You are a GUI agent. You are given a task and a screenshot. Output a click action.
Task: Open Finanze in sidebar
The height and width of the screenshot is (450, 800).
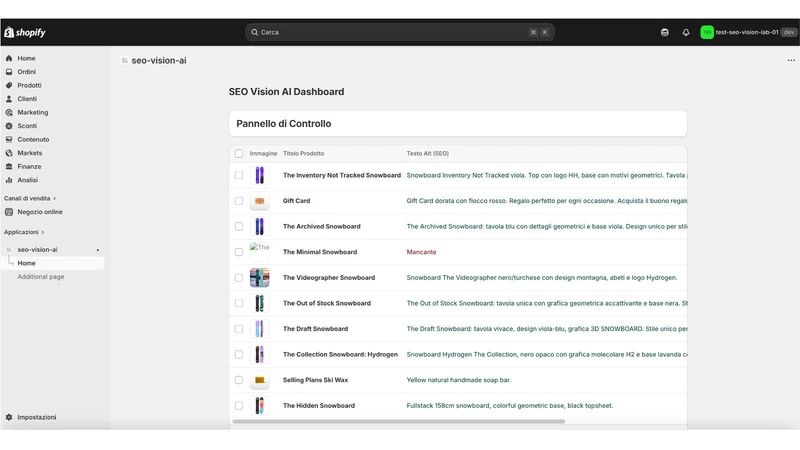29,166
